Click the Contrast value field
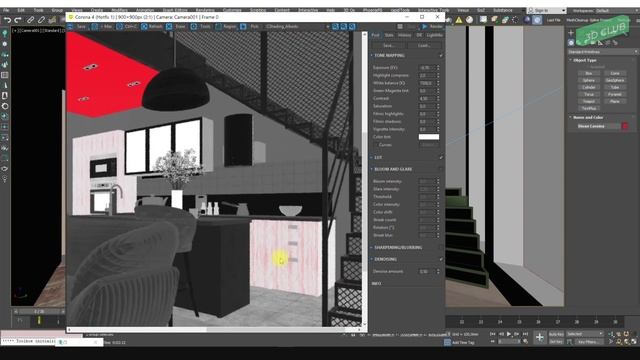This screenshot has width=640, height=360. coord(427,98)
